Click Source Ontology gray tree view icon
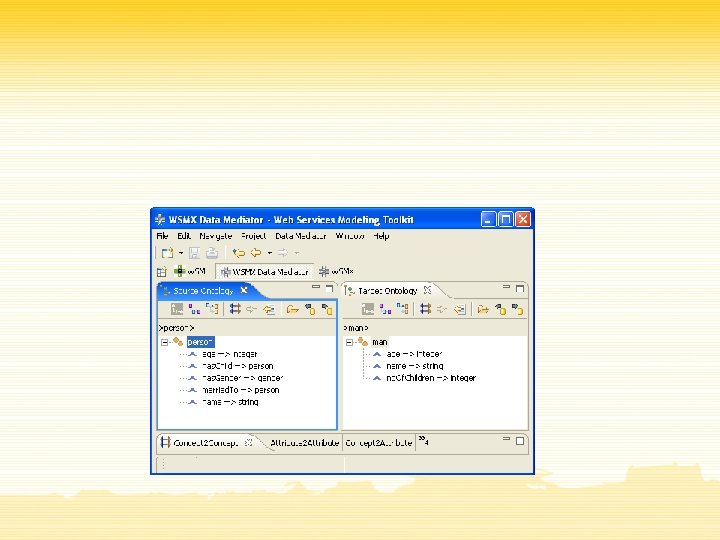Screen dimensions: 720x540 pos(177,309)
